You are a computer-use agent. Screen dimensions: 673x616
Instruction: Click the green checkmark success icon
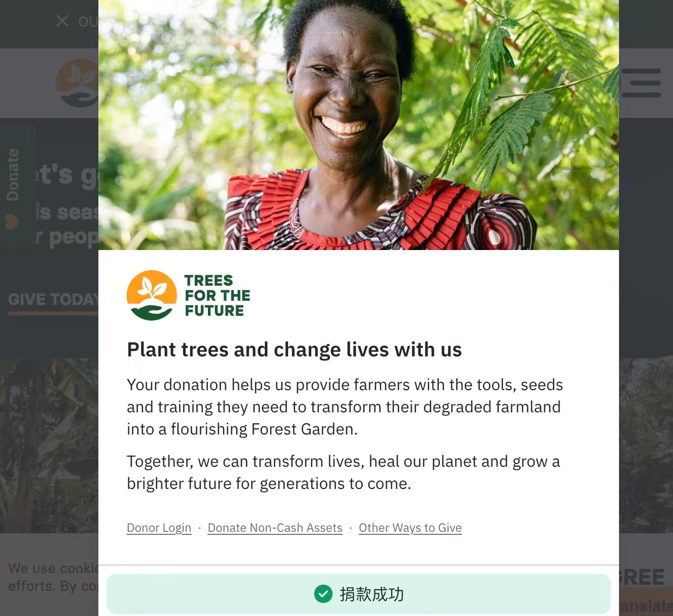tap(323, 594)
